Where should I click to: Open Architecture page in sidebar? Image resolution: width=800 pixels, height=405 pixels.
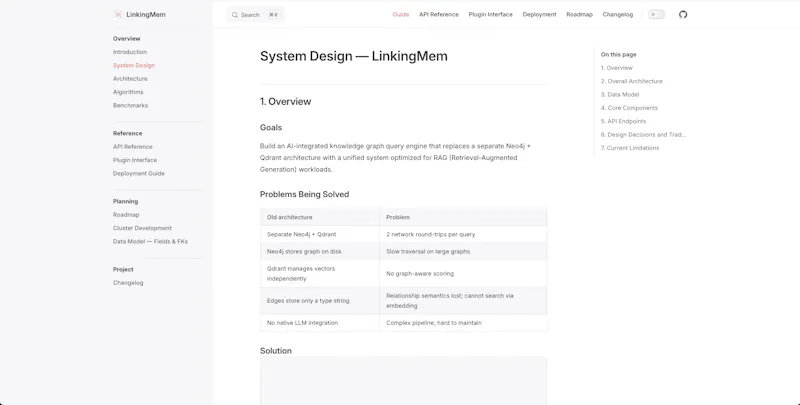click(x=130, y=79)
